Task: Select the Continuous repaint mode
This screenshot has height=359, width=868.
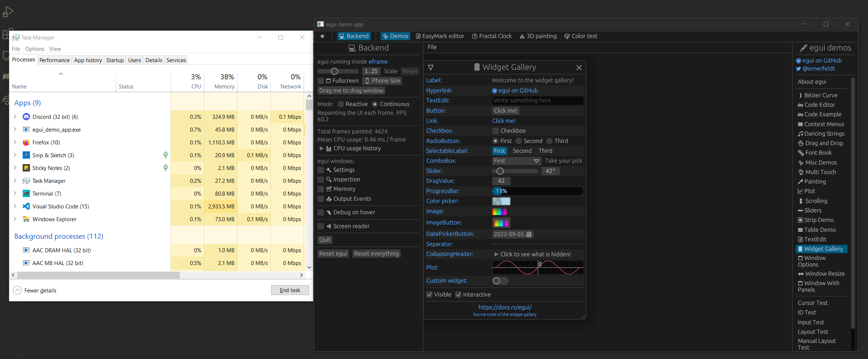Action: tap(375, 104)
